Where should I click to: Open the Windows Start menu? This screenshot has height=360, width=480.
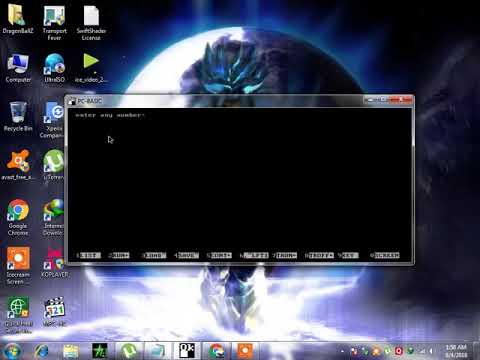[x=13, y=351]
